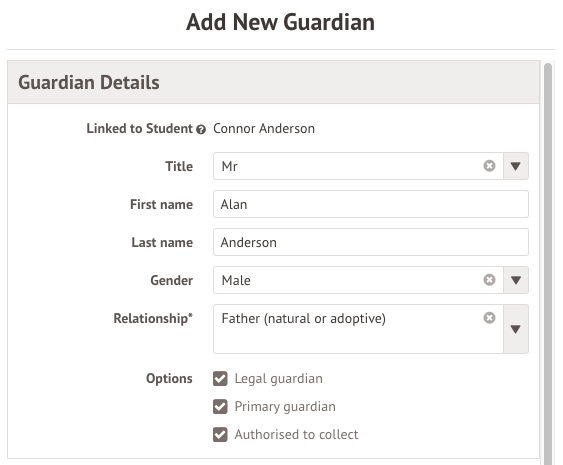Clear the Gender selection using x icon
Image resolution: width=563 pixels, height=465 pixels.
click(x=489, y=280)
